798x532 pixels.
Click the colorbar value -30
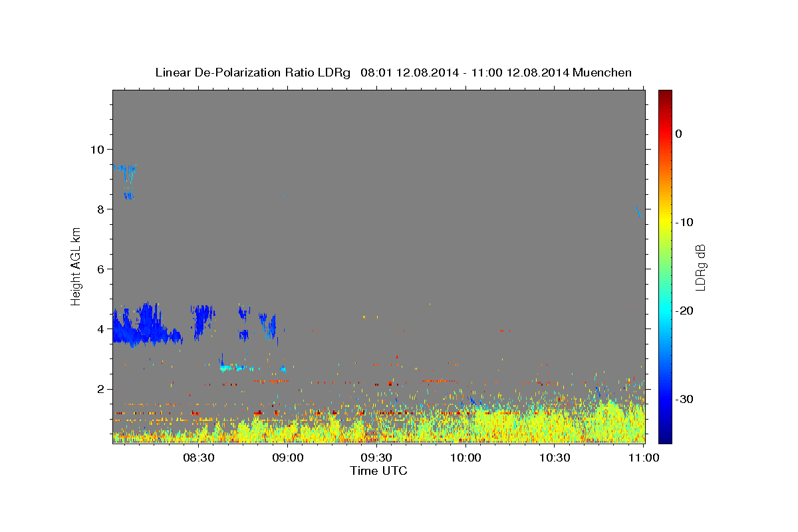click(x=685, y=399)
